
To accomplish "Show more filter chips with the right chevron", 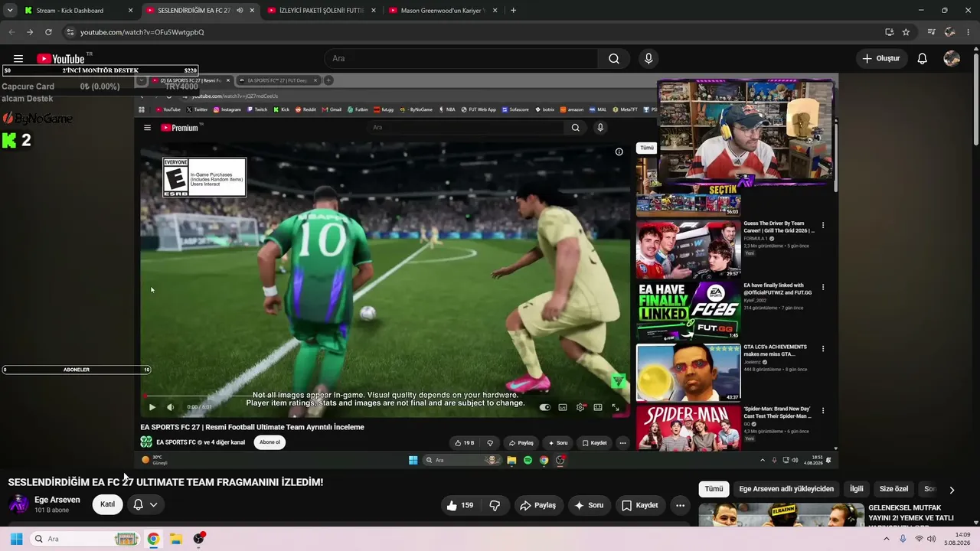I will click(952, 490).
